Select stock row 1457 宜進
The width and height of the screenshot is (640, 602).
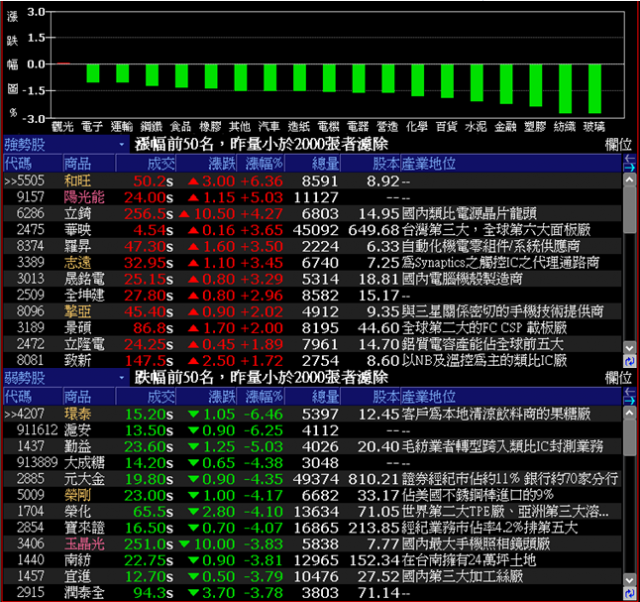[312, 576]
